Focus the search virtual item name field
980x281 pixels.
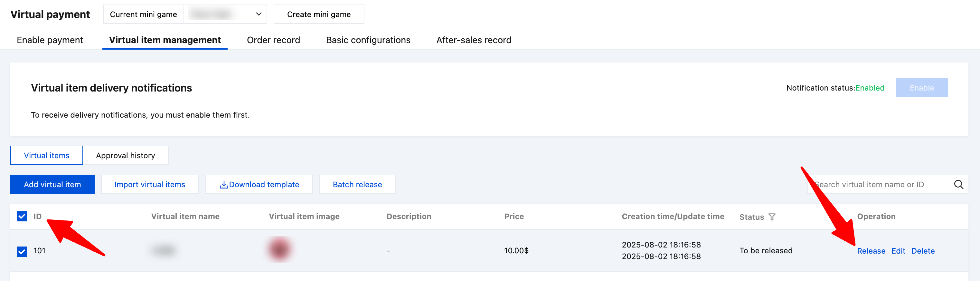pos(879,185)
